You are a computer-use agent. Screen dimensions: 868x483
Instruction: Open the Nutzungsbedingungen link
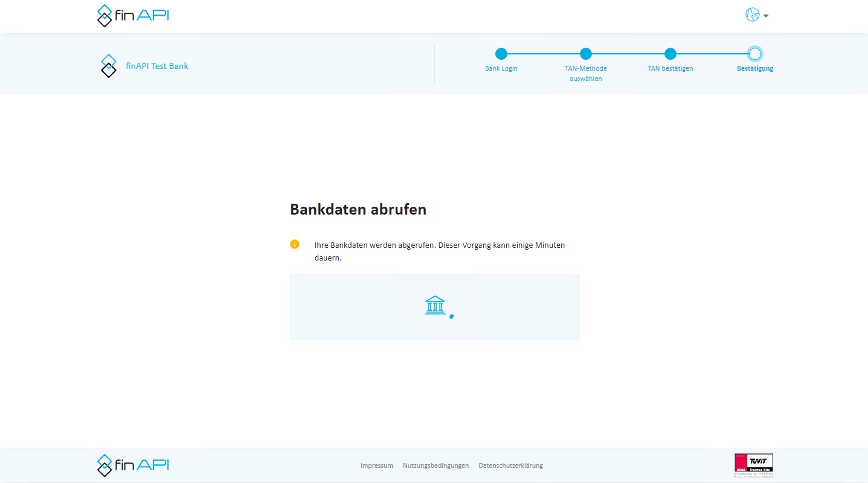pos(436,465)
